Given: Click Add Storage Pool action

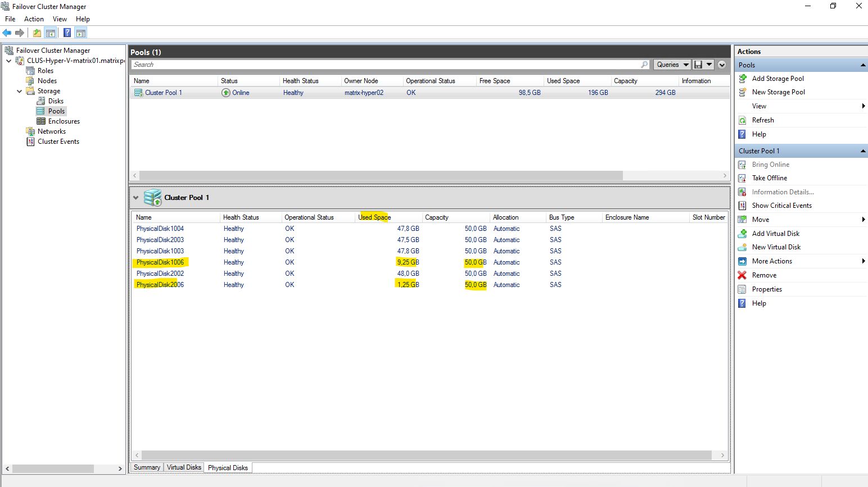Looking at the screenshot, I should 777,79.
